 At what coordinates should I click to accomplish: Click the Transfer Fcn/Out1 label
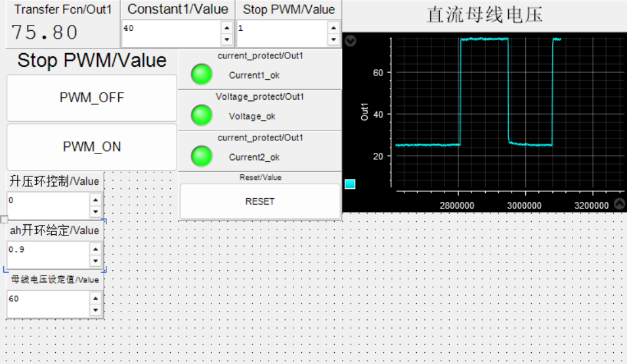pyautogui.click(x=63, y=9)
